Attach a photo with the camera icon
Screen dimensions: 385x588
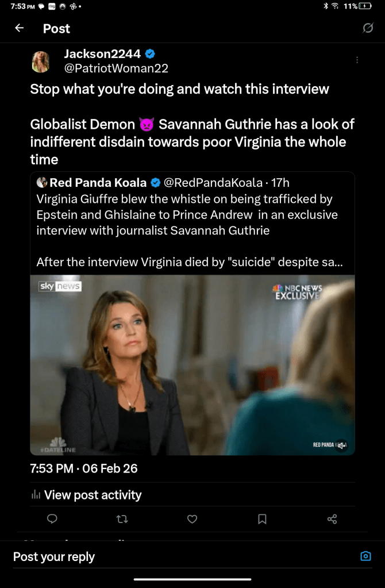[x=365, y=556]
